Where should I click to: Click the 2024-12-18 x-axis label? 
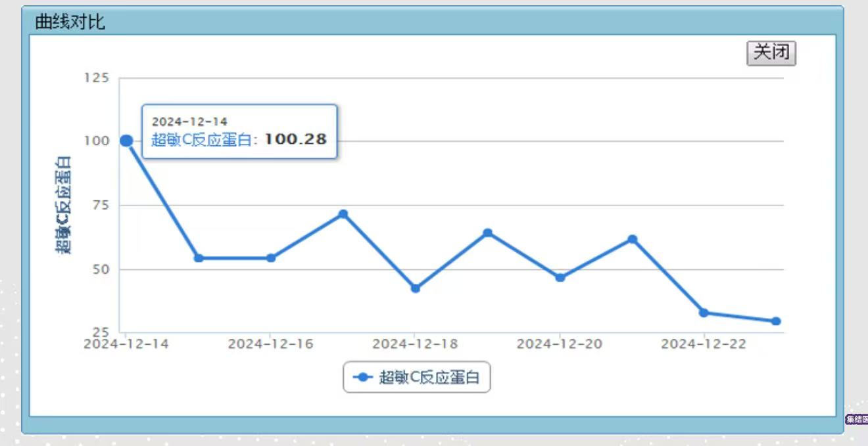(x=415, y=344)
